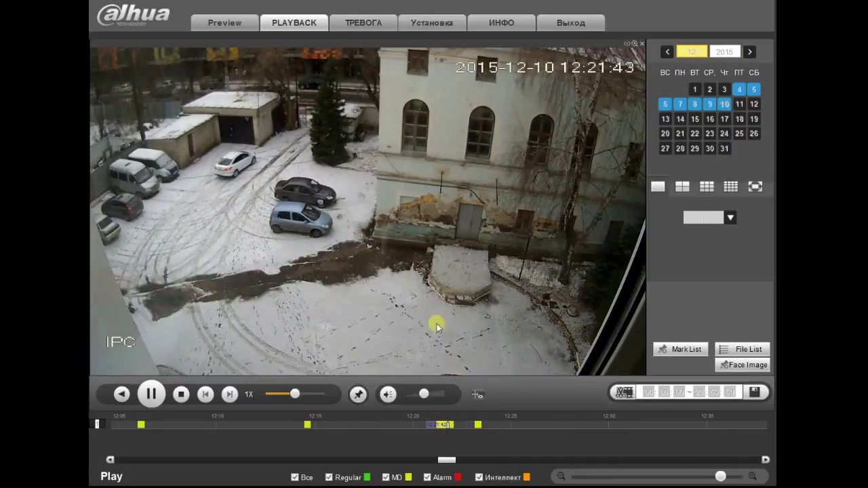868x488 pixels.
Task: Advance to the next frame
Action: [x=230, y=394]
